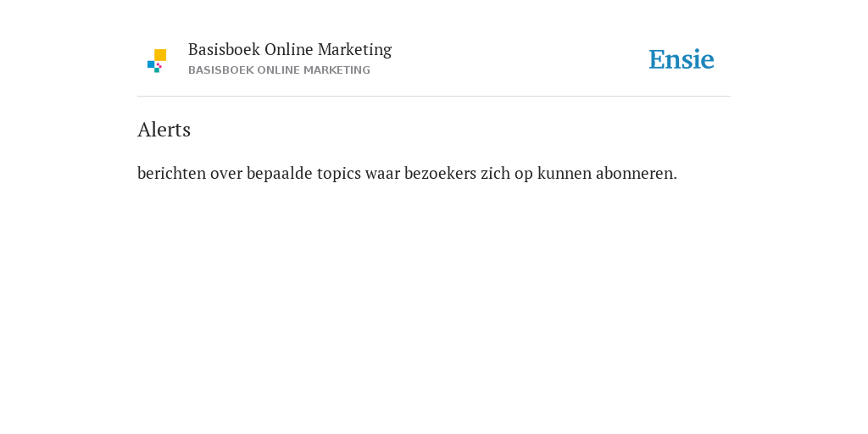Open the Ensie logo link
Screen dimensions: 868x434
[x=682, y=59]
